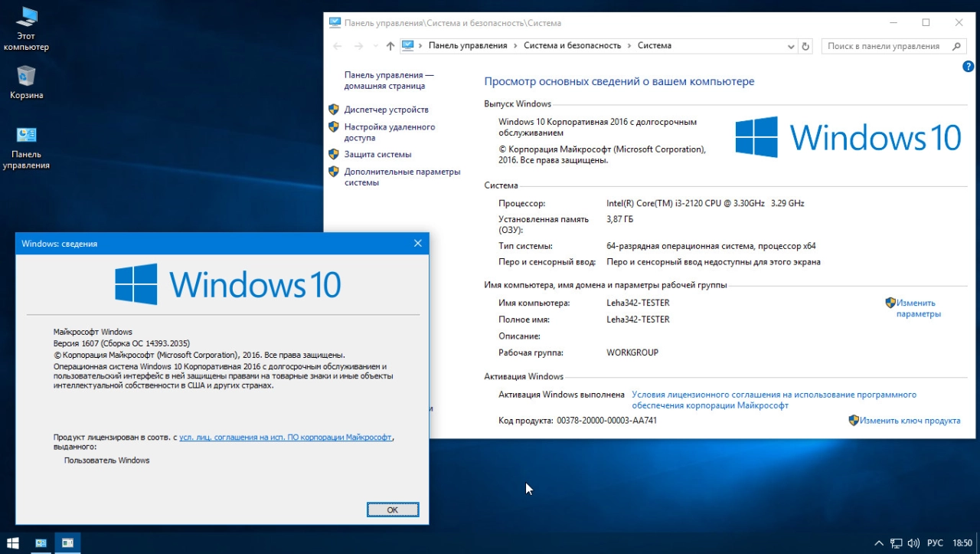Screen dimensions: 980x554
Task: Open Условия лицензионного соглашения link
Action: pos(774,400)
